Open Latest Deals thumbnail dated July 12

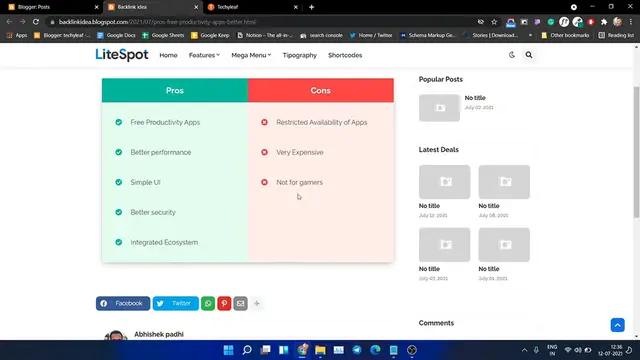[x=444, y=182]
